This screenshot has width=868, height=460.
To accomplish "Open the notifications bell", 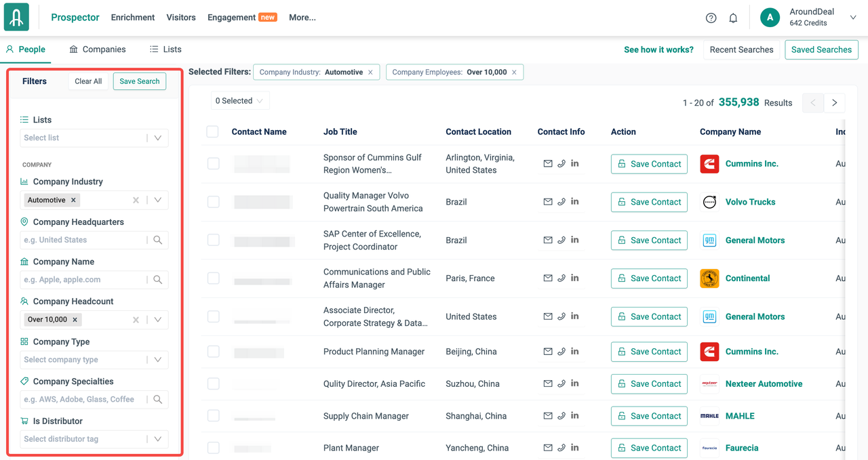I will 733,18.
